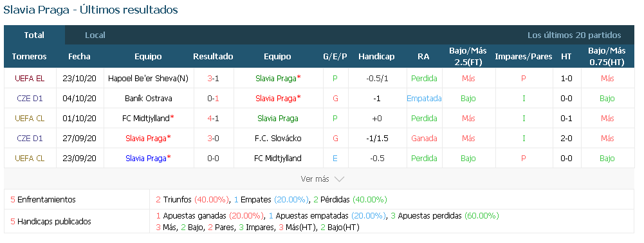644x243 pixels.
Task: Switch to the Total tab
Action: (34, 35)
